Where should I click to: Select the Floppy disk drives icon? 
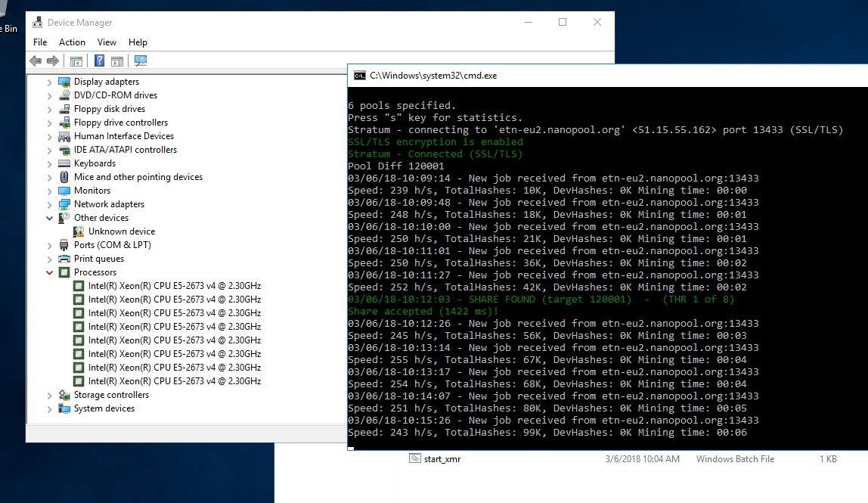(x=64, y=109)
